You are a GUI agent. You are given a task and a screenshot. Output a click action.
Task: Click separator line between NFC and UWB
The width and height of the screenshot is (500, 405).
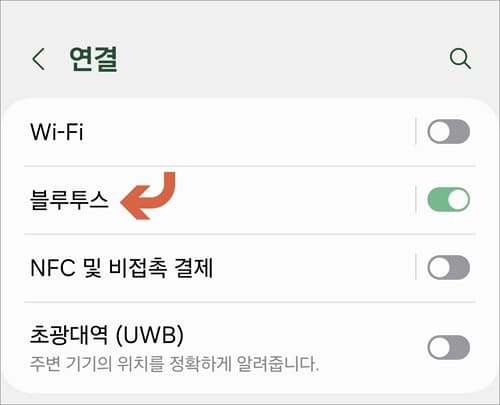pos(250,302)
